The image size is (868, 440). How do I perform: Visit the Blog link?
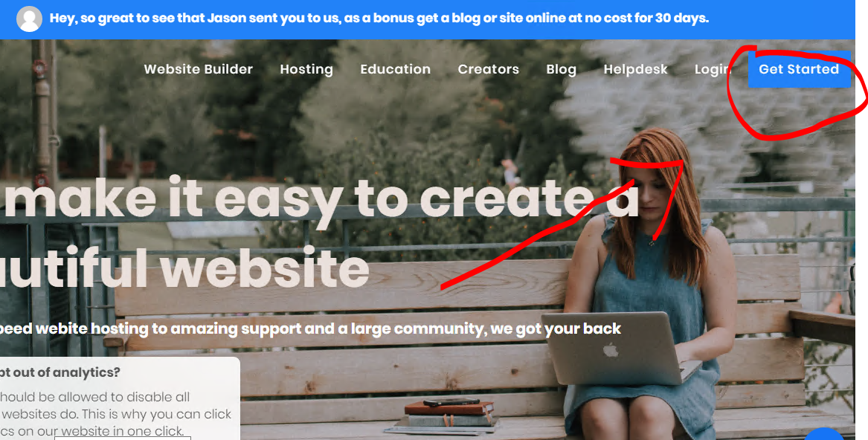(562, 69)
